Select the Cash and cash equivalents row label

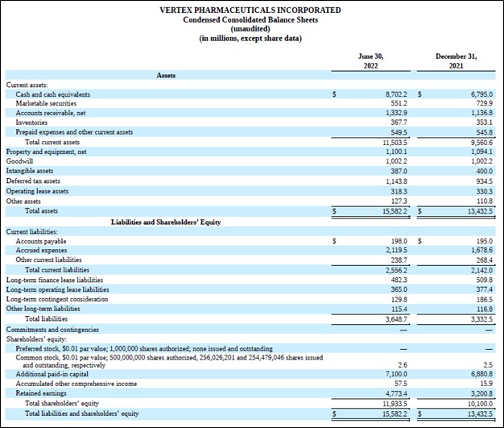(x=53, y=94)
